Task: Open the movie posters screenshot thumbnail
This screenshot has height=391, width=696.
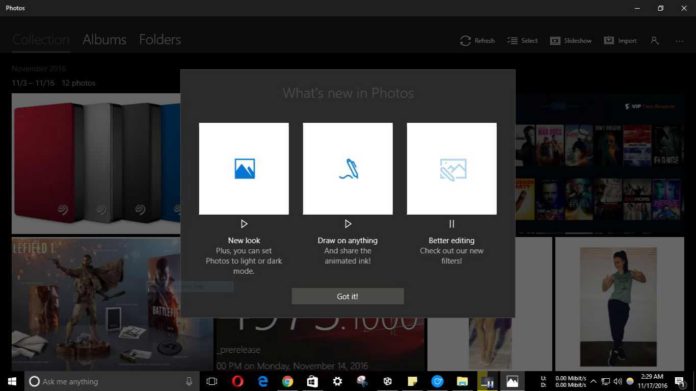Action: [x=600, y=163]
